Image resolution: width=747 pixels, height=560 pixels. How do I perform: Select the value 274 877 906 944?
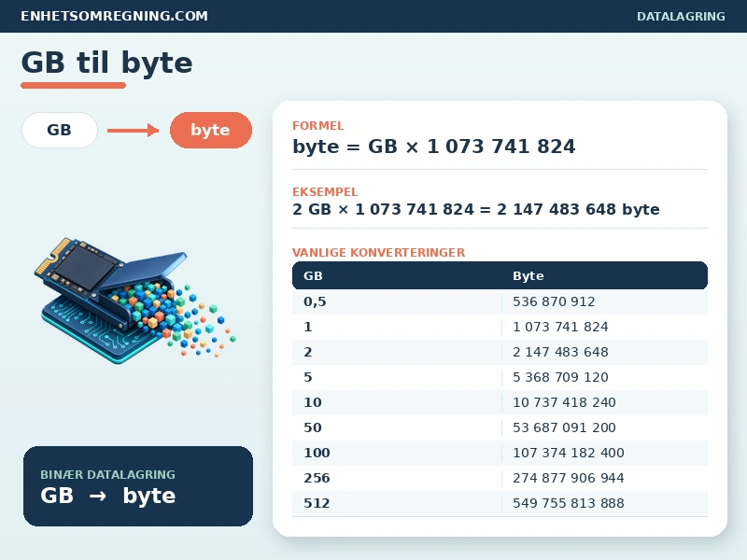coord(569,478)
